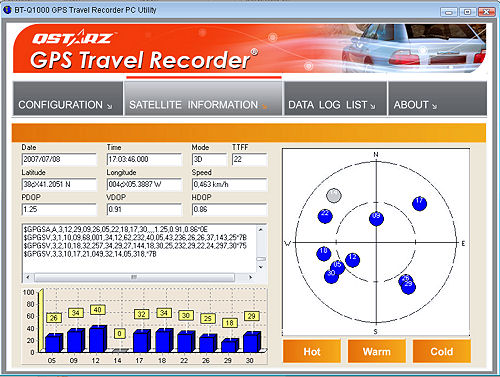Click the Latitude input field
The image size is (500, 377).
pos(59,184)
